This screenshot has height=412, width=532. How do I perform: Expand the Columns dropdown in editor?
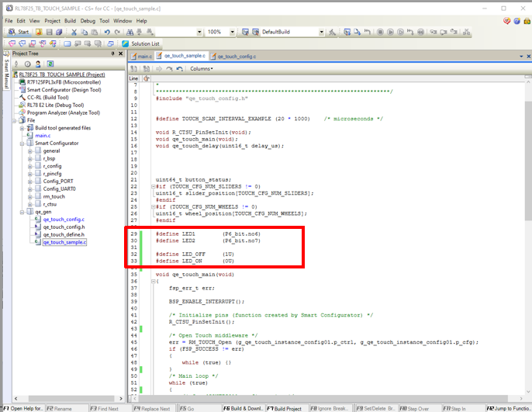pyautogui.click(x=201, y=69)
